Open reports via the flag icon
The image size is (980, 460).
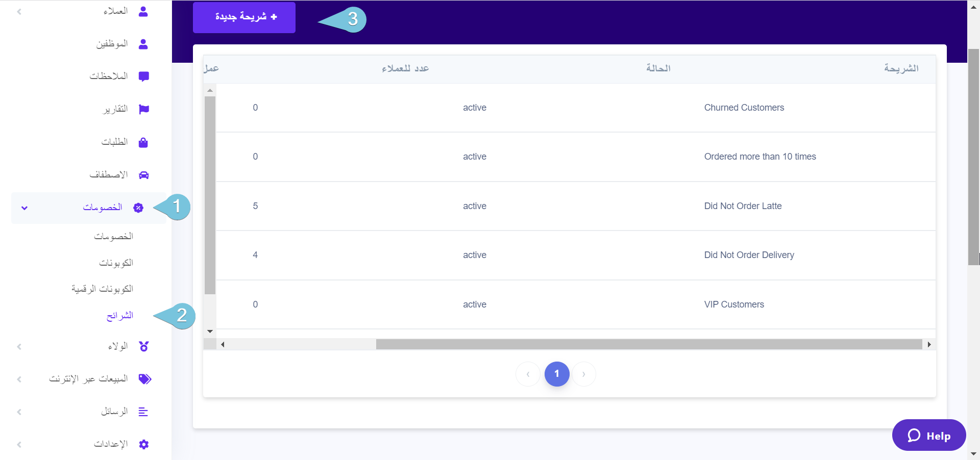pyautogui.click(x=143, y=109)
